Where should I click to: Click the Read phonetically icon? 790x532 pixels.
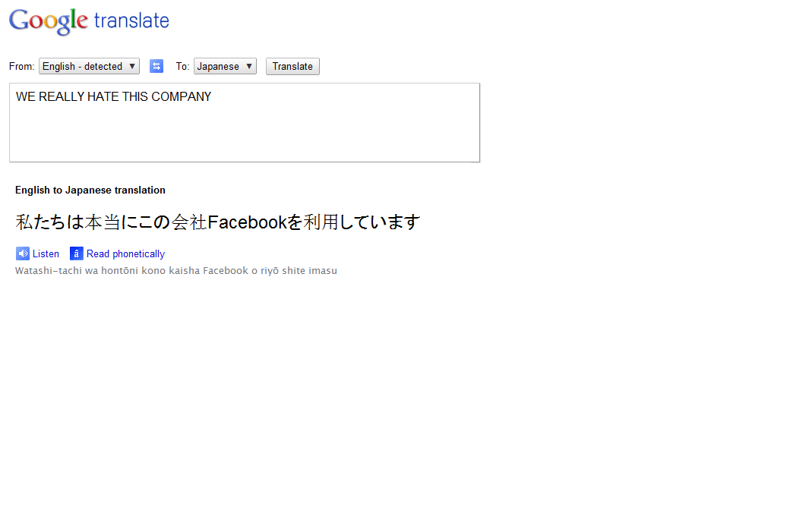coord(76,253)
